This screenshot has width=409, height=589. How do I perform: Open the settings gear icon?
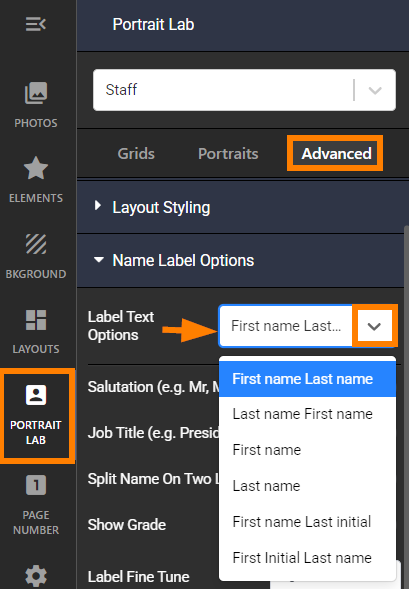click(x=36, y=576)
